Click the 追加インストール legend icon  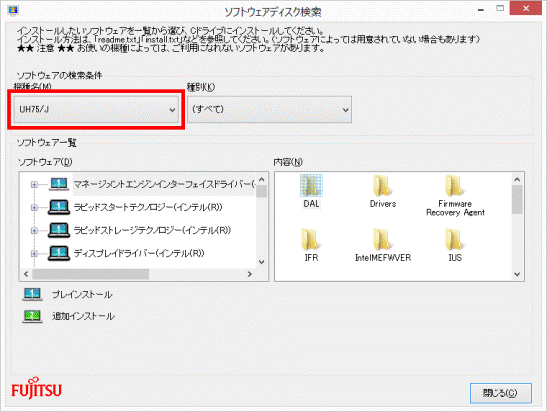32,316
